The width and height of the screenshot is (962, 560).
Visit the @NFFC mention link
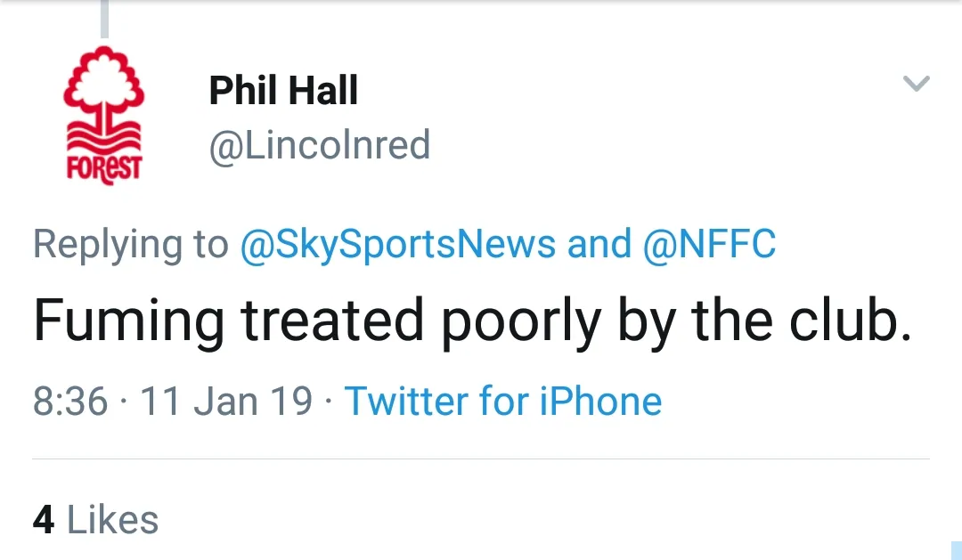point(710,245)
